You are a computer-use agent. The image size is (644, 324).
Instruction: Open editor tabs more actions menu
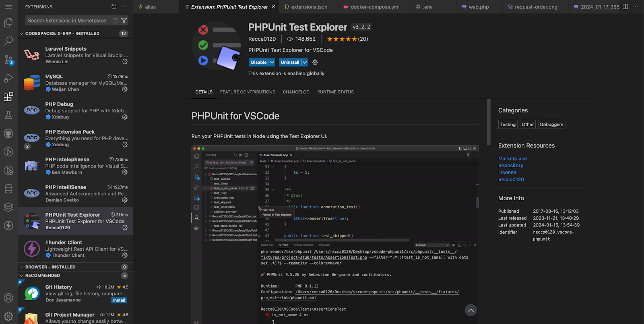pyautogui.click(x=635, y=7)
